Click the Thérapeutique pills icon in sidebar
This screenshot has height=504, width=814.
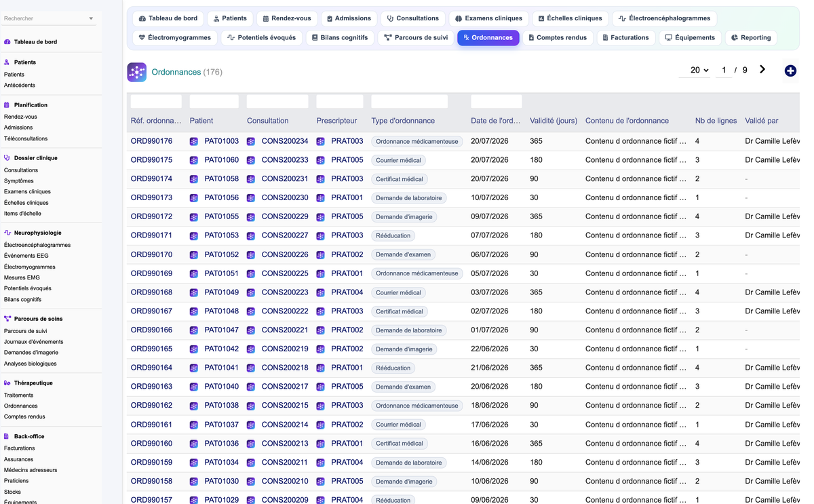point(7,383)
